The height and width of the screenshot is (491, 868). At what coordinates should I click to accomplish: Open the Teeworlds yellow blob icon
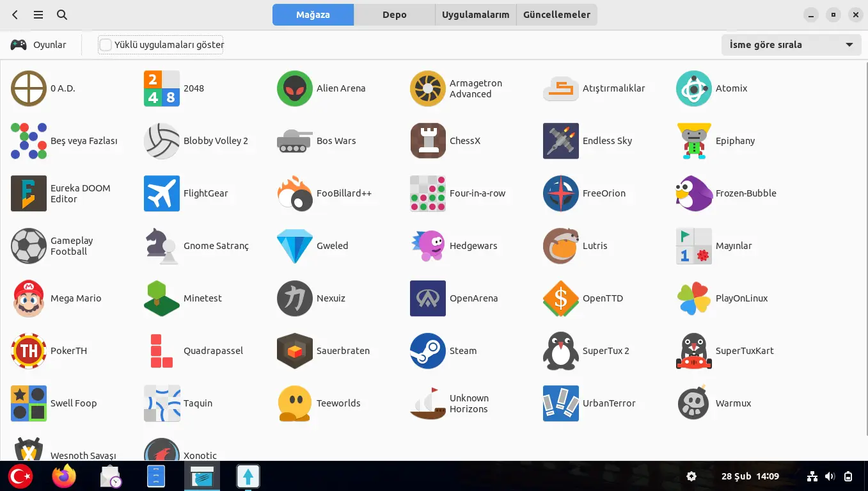295,403
